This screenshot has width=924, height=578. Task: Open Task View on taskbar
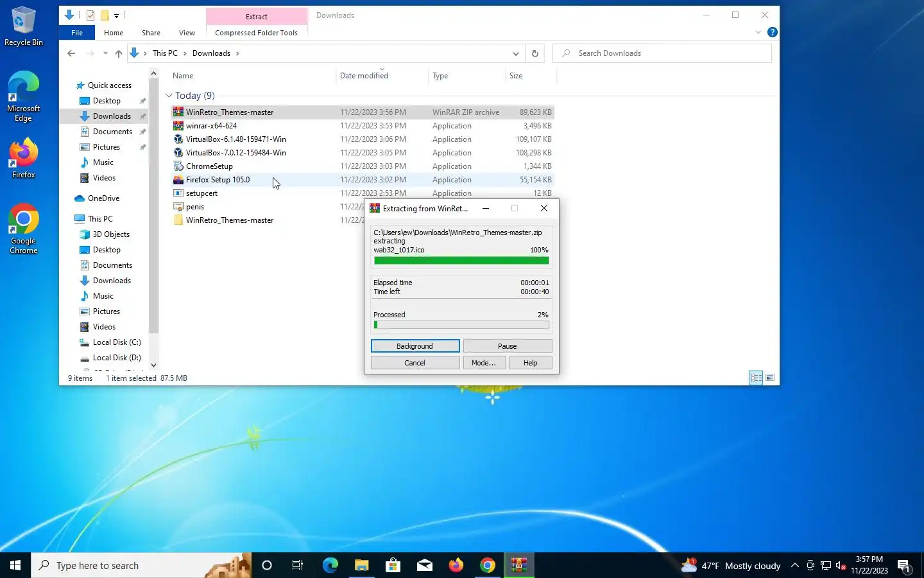298,565
